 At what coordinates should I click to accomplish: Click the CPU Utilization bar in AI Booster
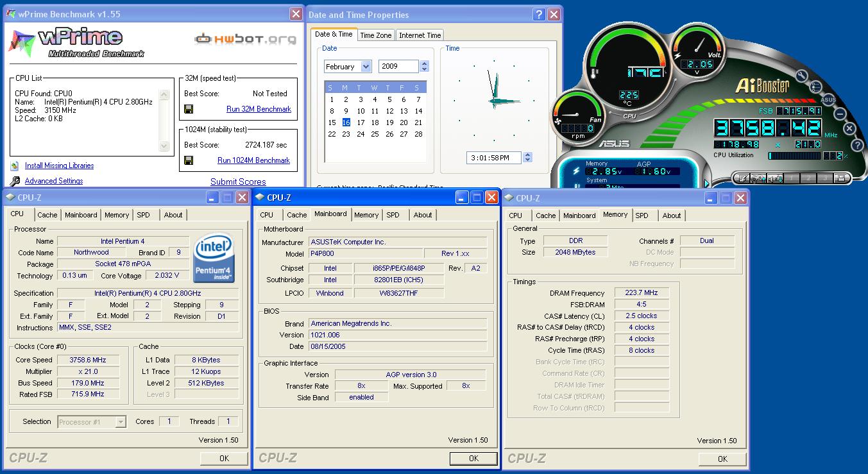tap(794, 156)
